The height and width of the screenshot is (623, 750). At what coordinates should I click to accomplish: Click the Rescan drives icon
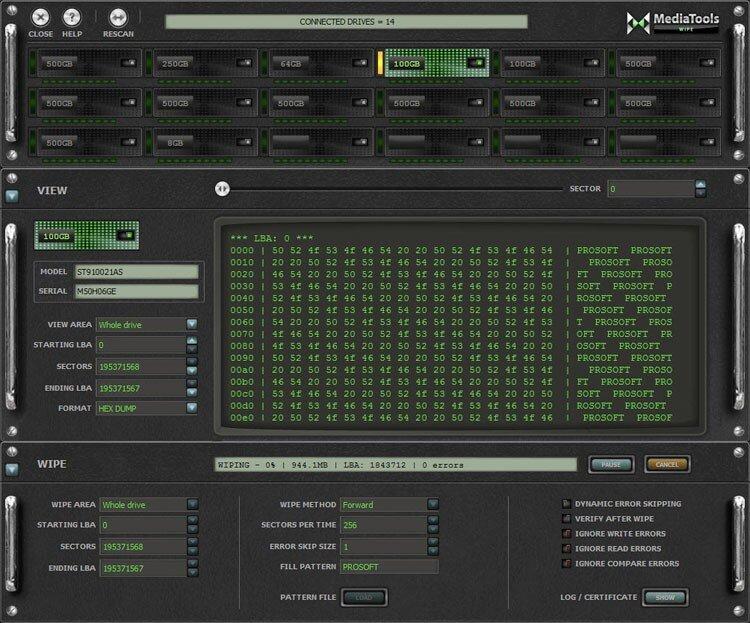coord(118,18)
